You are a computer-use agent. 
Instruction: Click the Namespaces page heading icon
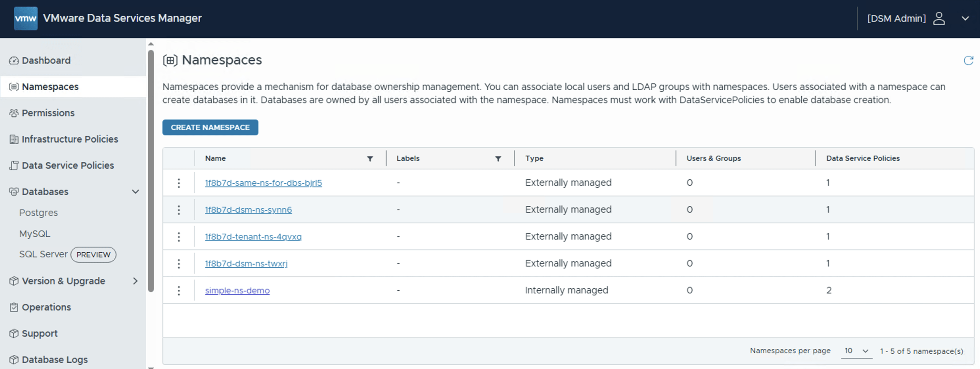click(170, 60)
